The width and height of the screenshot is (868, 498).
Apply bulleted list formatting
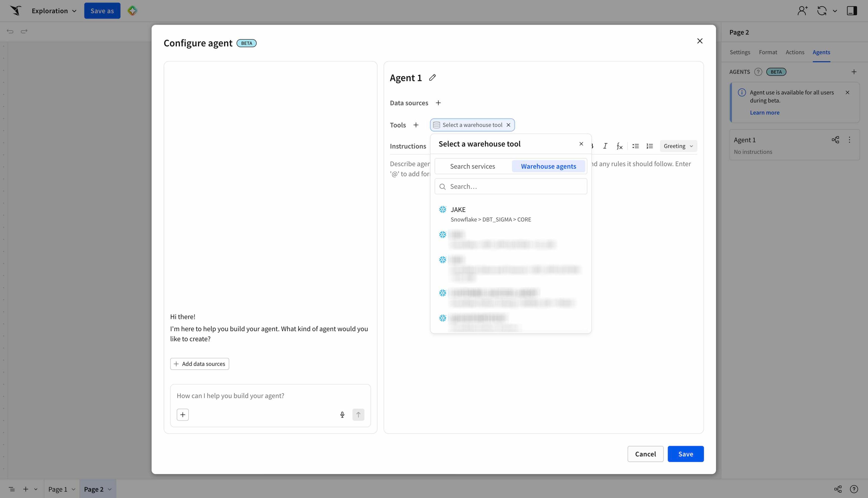635,146
